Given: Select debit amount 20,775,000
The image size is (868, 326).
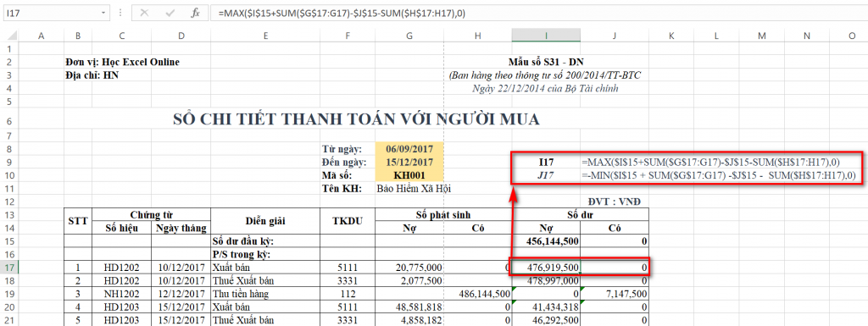Looking at the screenshot, I should coord(409,268).
